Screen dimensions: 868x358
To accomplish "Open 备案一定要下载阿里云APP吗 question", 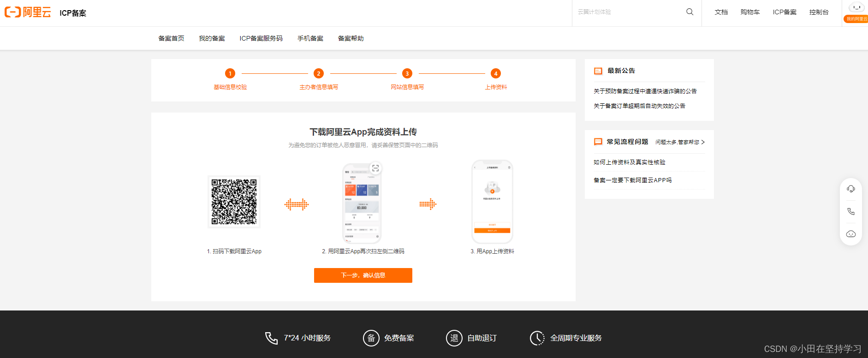I will 633,180.
